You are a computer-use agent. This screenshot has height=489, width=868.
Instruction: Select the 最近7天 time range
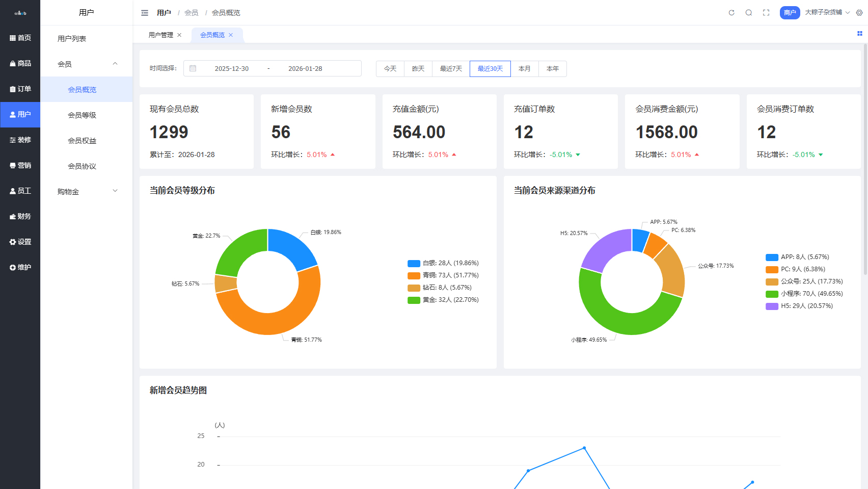point(451,69)
